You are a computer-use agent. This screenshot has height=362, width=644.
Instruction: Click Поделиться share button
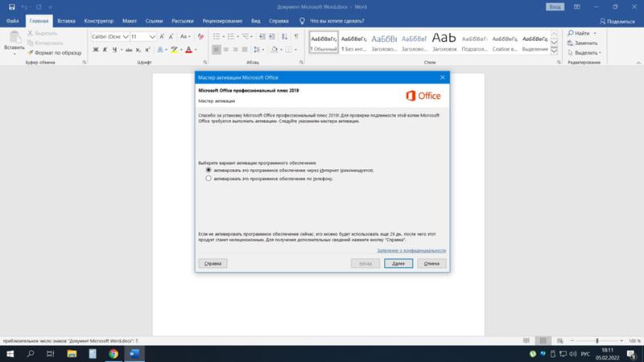617,22
